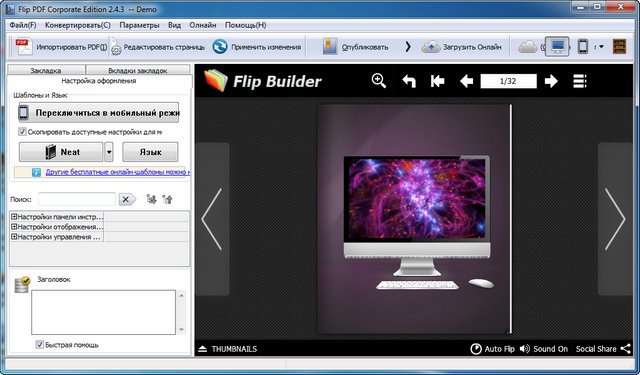Click the Auto Flip clock icon
The image size is (640, 375).
pos(476,349)
